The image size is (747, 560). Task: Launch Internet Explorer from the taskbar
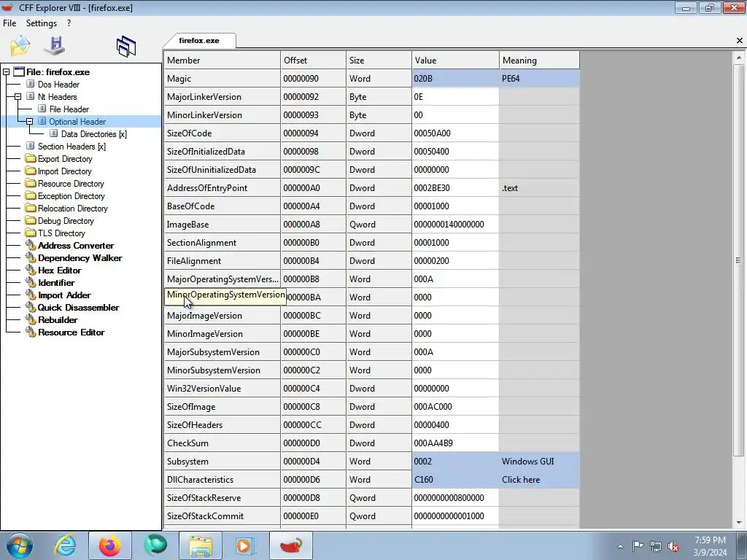(65, 545)
